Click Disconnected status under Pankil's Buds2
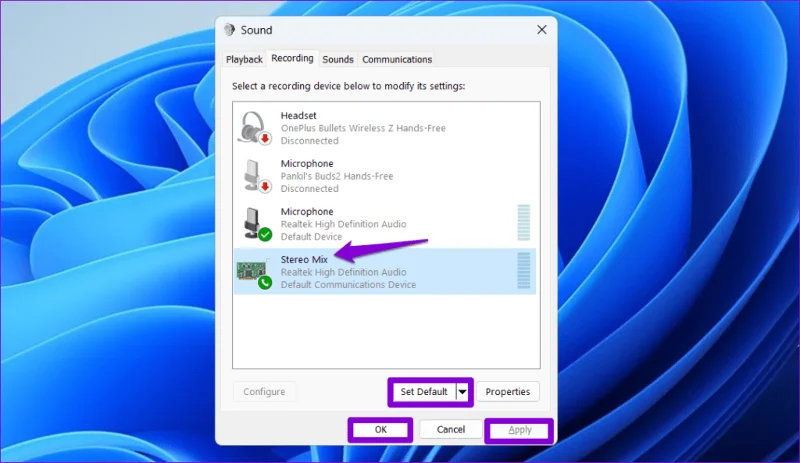Screen dimensions: 800x463 click(309, 189)
